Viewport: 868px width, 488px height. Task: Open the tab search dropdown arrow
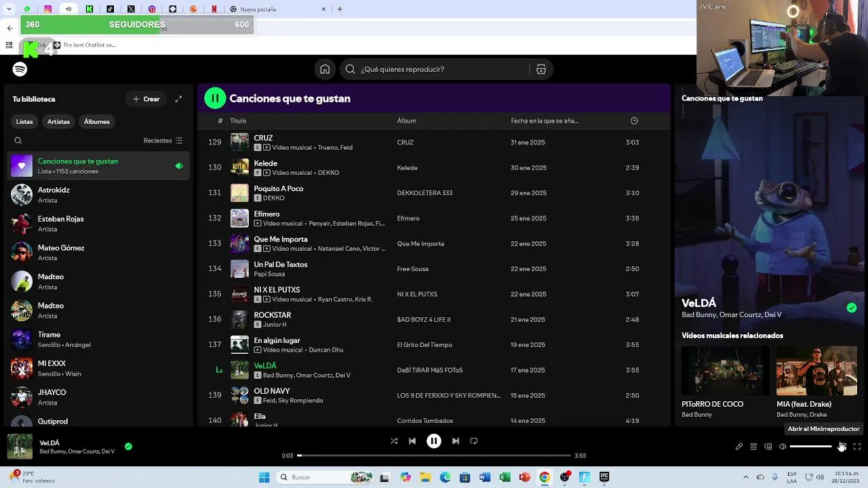(x=9, y=9)
